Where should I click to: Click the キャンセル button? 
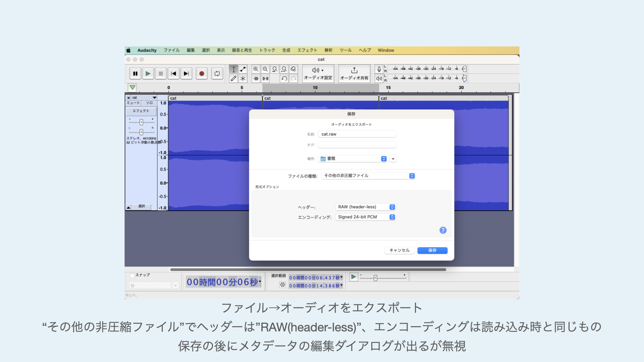pyautogui.click(x=399, y=250)
